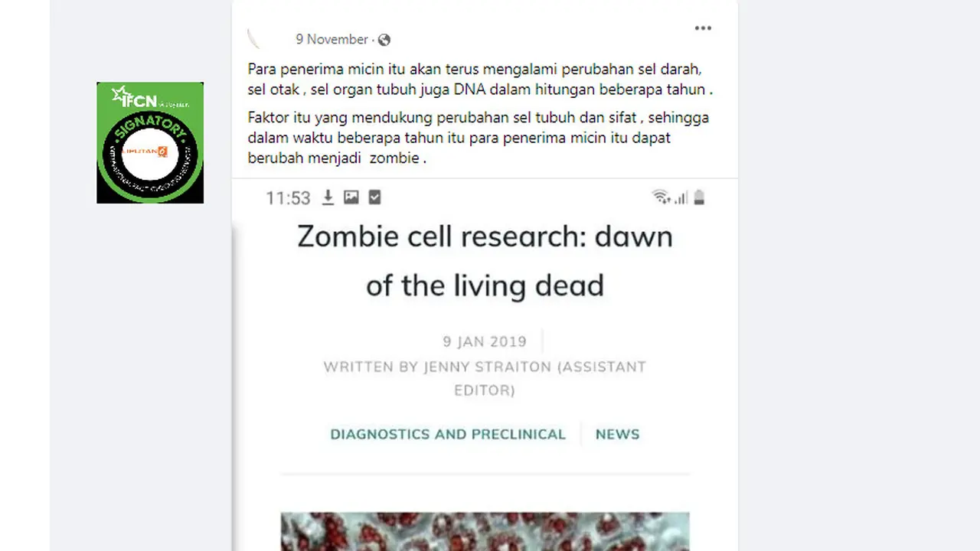Click the Wi-Fi icon in phone status bar
This screenshot has width=980, height=551.
coord(661,197)
